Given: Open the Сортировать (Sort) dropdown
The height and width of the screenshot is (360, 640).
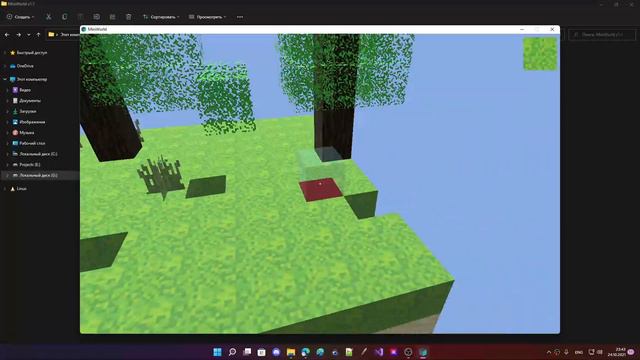Looking at the screenshot, I should [161, 17].
